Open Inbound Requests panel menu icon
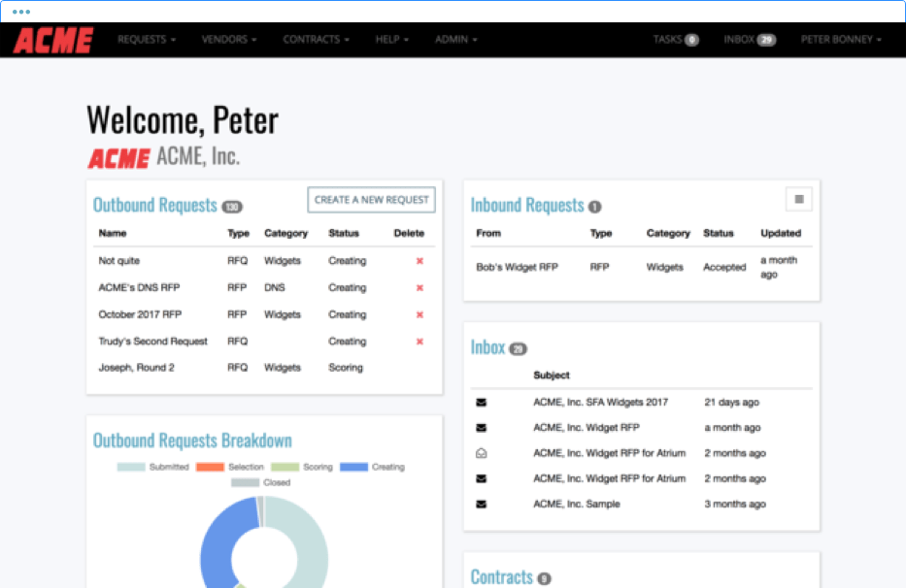The height and width of the screenshot is (588, 906). (x=799, y=199)
